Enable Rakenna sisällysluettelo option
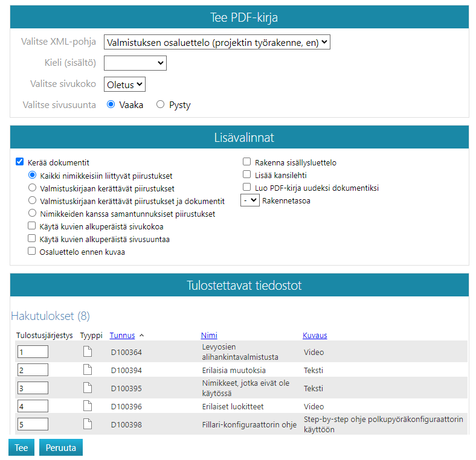Viewport: 476px width, 460px height. (246, 162)
